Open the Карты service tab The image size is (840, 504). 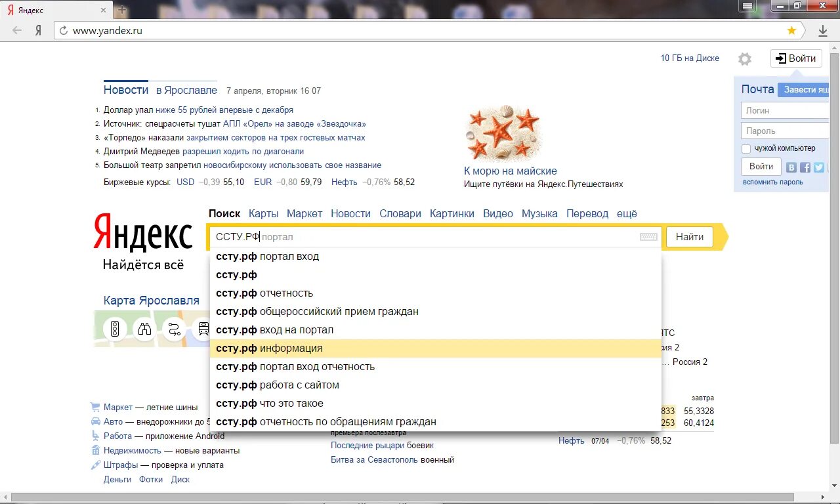coord(264,214)
